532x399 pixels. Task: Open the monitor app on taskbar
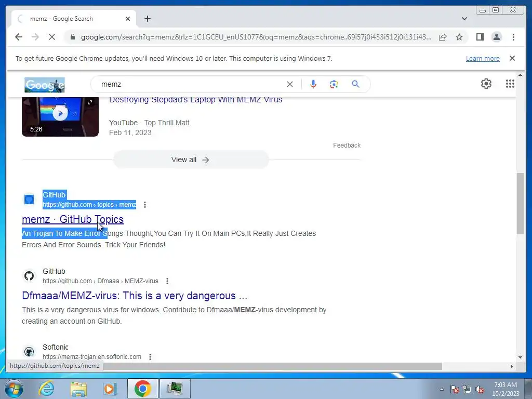[175, 389]
